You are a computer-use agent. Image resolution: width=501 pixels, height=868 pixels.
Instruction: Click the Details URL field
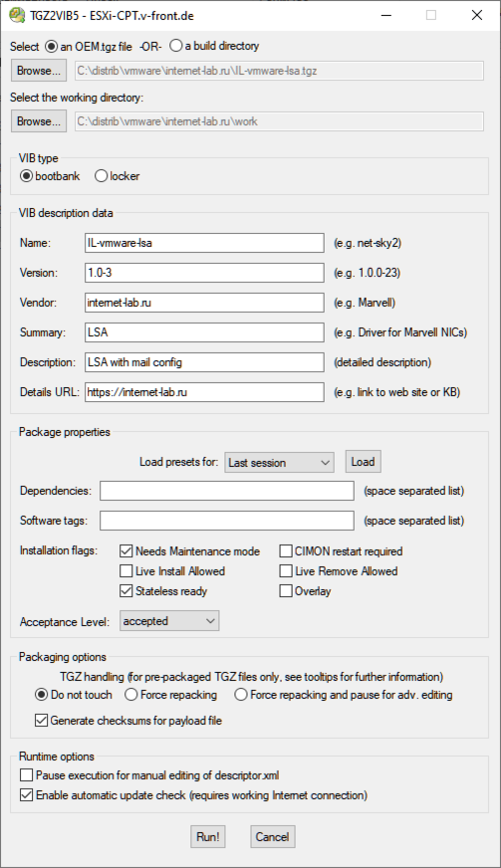204,392
